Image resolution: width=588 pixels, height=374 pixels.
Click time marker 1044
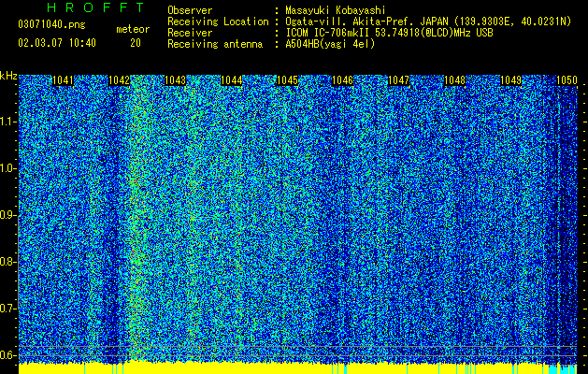[231, 80]
